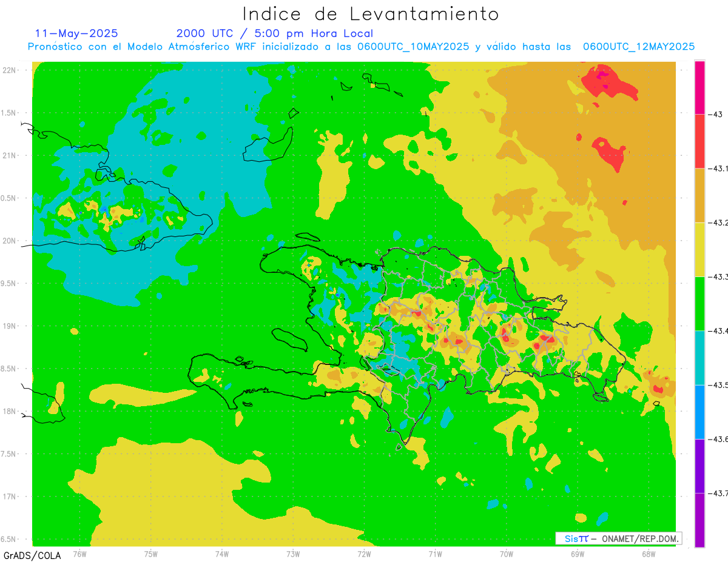Select the legend value '-43.3'
Screen dimensions: 728x562
pos(718,276)
